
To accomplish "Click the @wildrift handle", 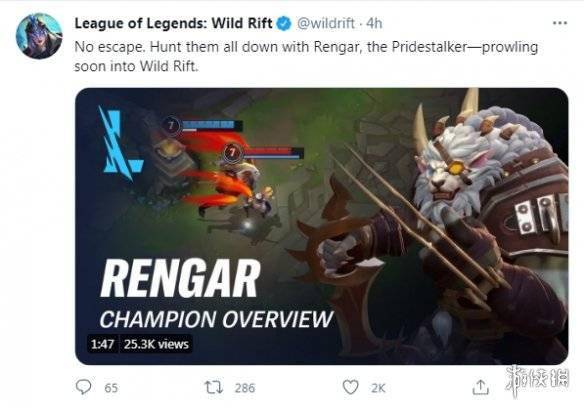I will 325,23.
